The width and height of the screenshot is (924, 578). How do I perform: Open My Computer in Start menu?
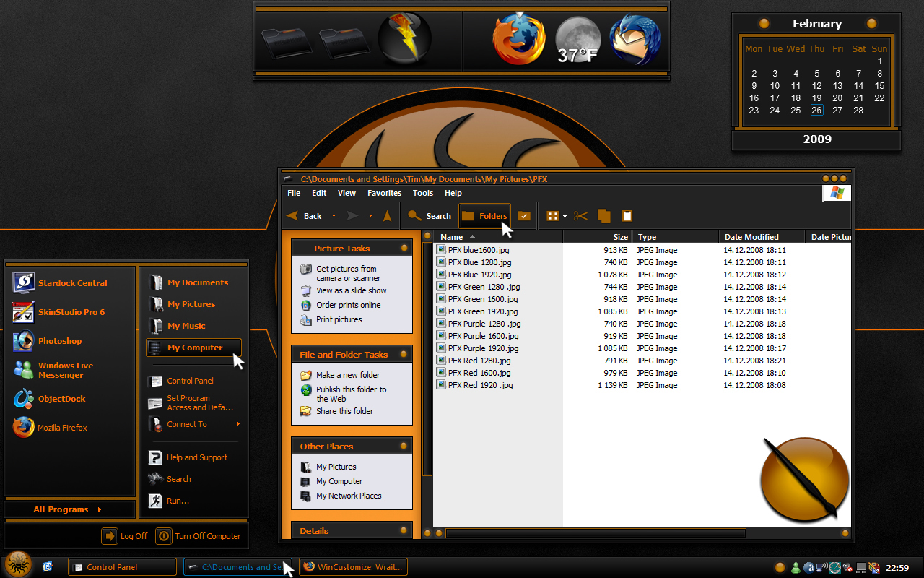coord(193,348)
